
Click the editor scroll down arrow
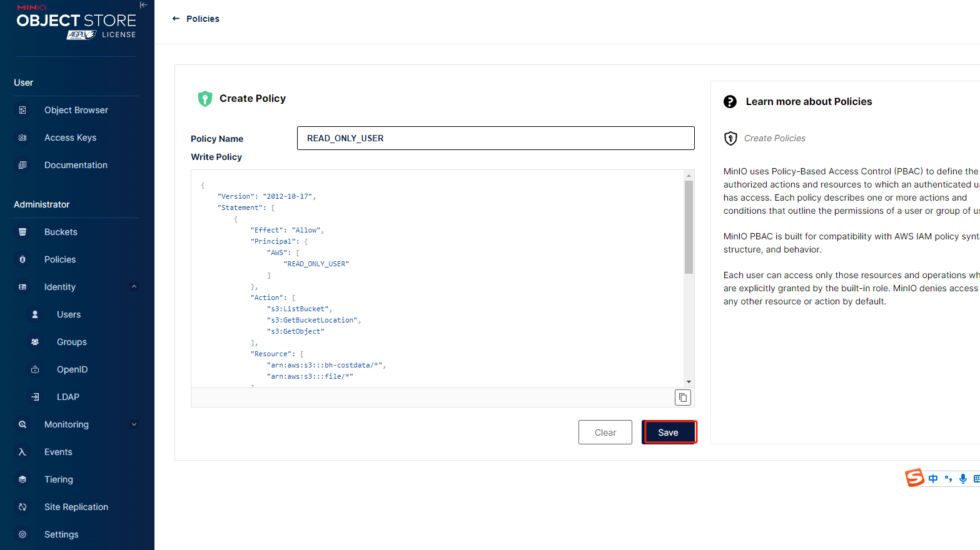689,382
